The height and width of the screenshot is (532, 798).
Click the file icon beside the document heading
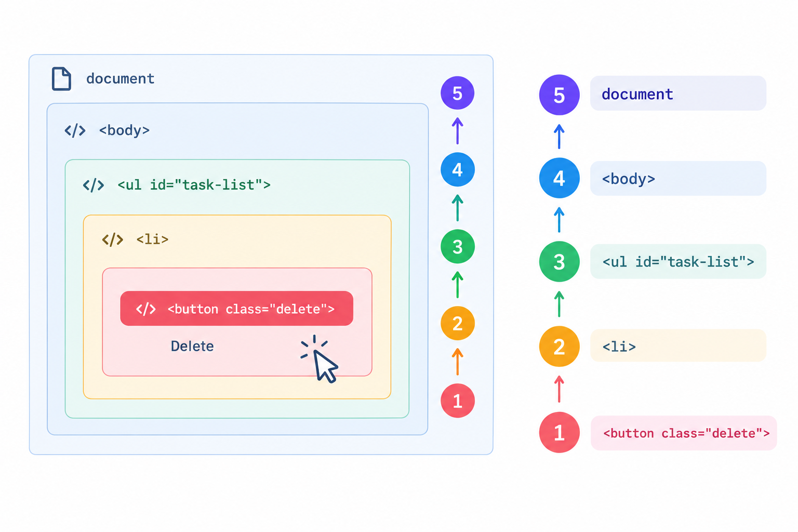pos(61,79)
